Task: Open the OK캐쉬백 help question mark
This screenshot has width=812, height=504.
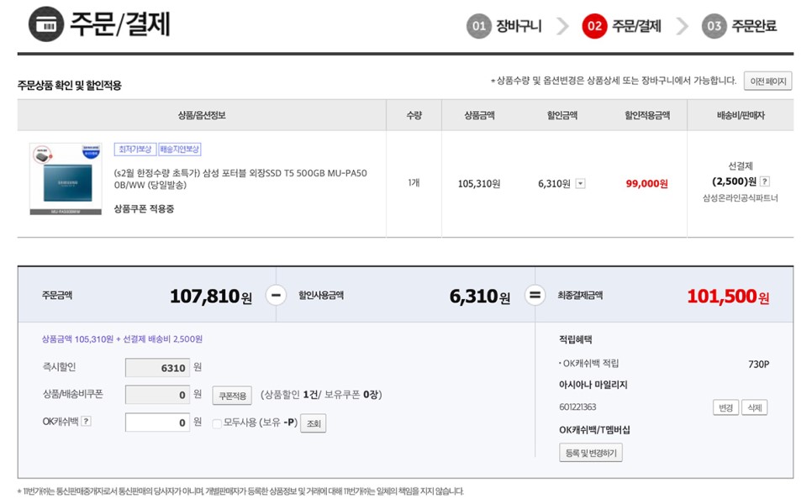Action: click(87, 421)
